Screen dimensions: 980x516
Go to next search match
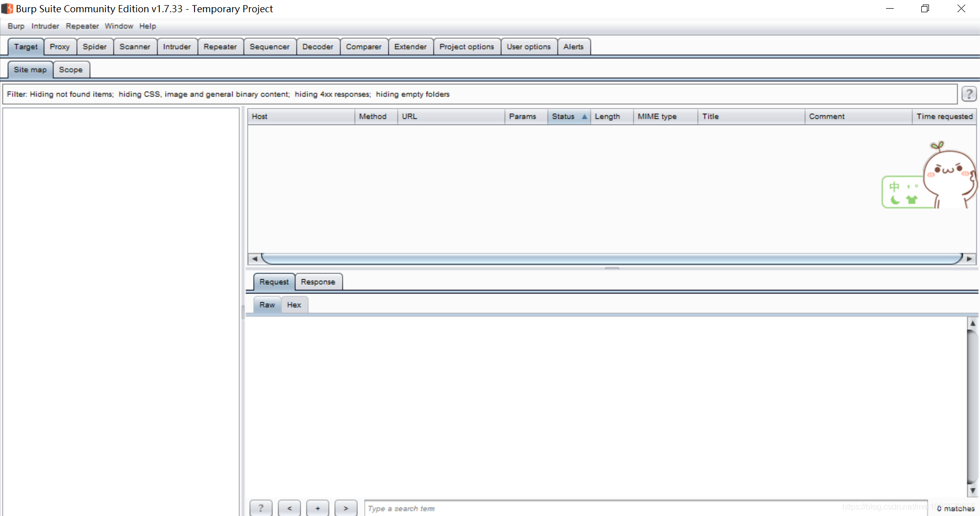coord(346,508)
